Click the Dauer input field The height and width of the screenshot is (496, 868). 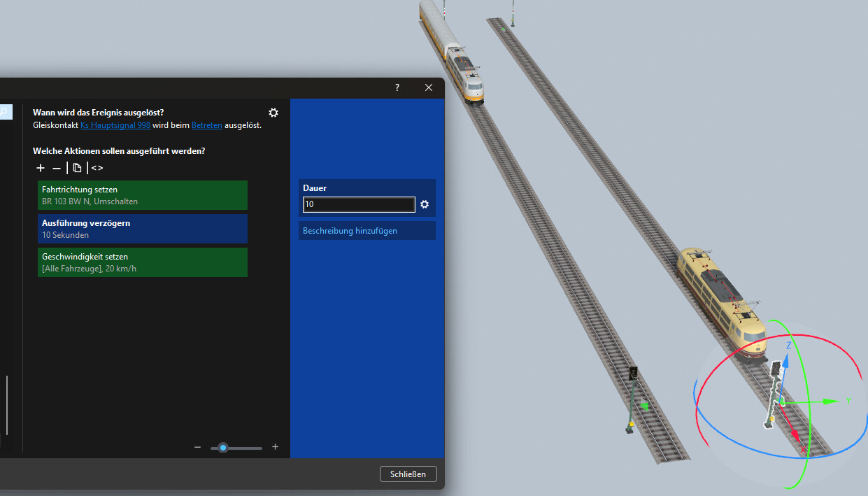coord(359,204)
